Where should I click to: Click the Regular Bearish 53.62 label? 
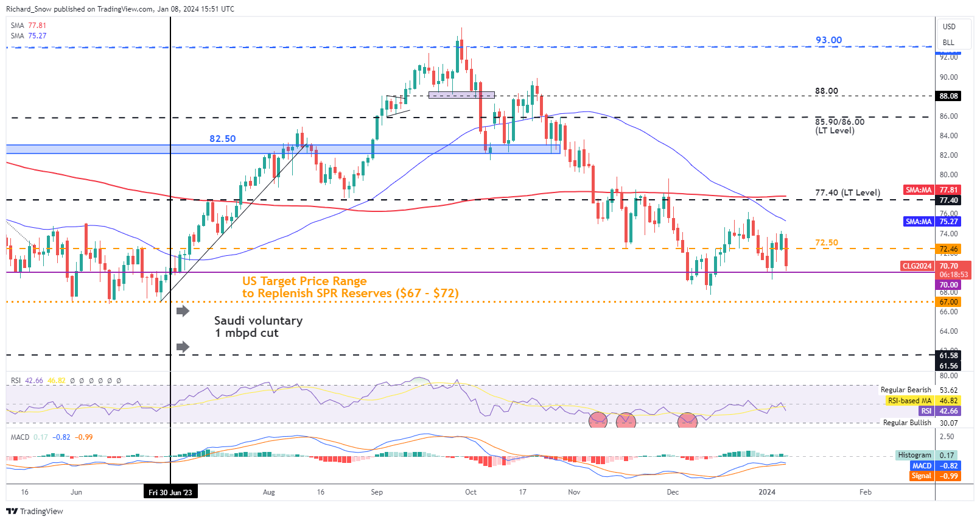919,390
